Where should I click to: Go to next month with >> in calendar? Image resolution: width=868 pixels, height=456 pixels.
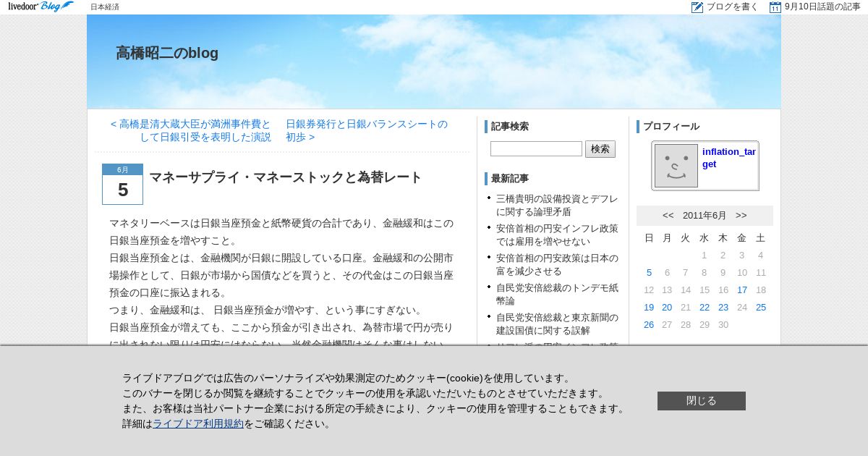741,216
